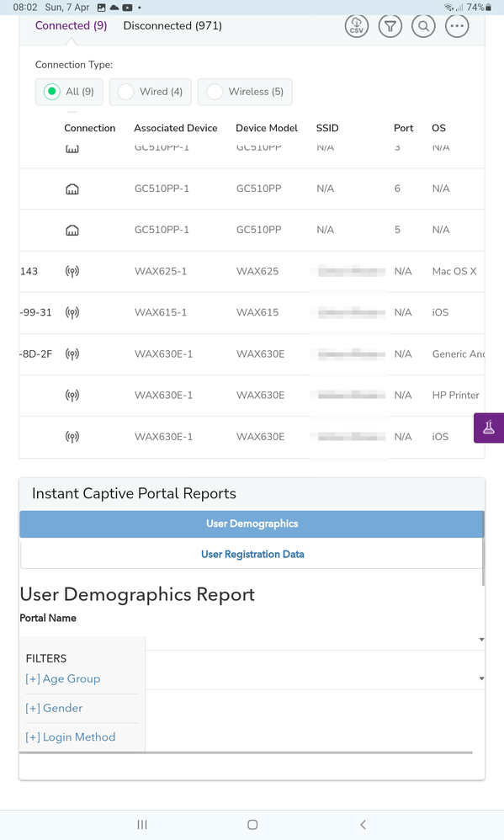Open the three-dots more options menu
Screen dimensions: 504x840
pyautogui.click(x=457, y=26)
